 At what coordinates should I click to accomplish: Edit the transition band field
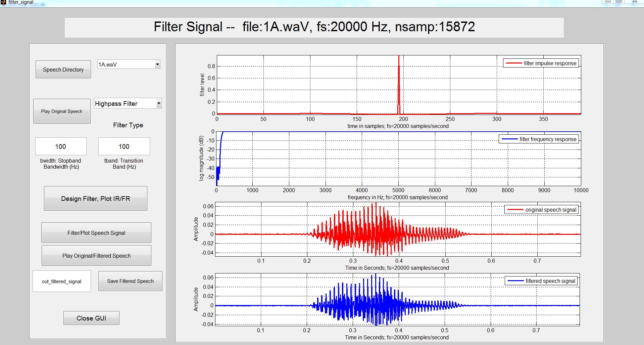124,146
